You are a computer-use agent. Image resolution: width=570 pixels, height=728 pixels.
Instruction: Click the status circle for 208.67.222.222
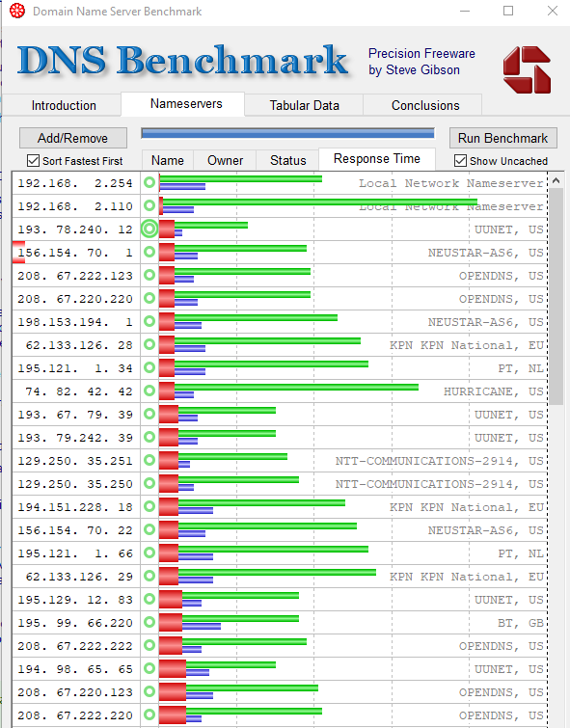(149, 645)
